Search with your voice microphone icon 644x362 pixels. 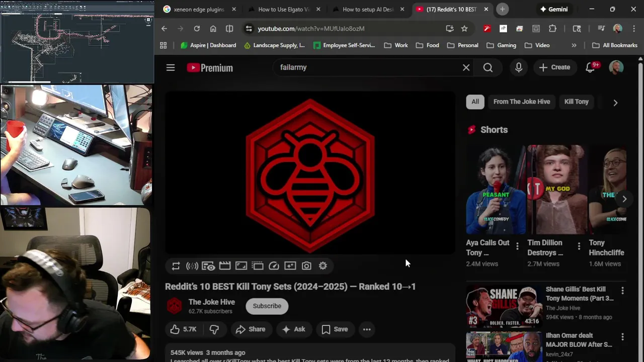coord(519,67)
